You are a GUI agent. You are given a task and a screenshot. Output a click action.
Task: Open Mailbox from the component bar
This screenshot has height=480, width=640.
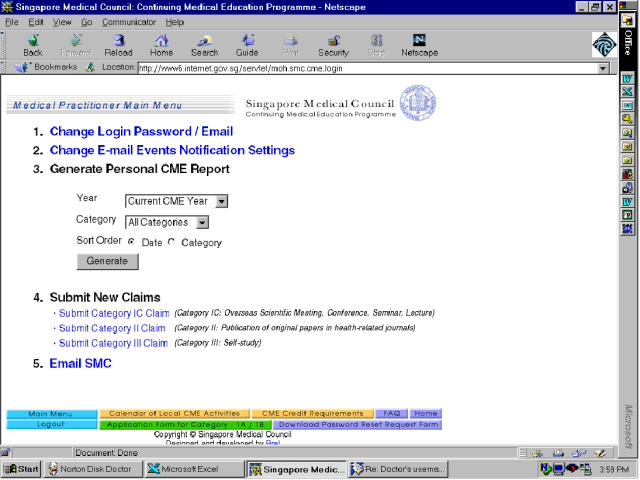(558, 453)
